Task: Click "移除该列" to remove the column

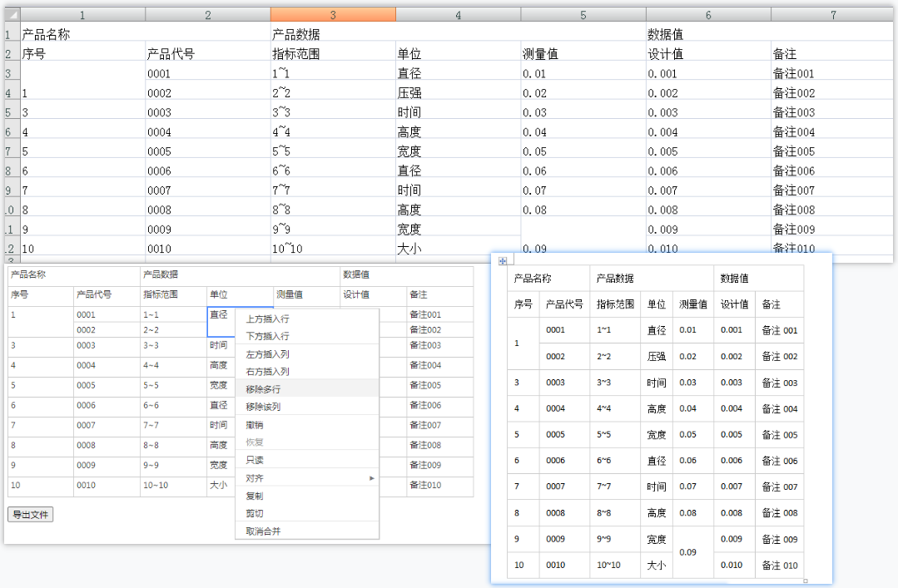Action: click(266, 405)
